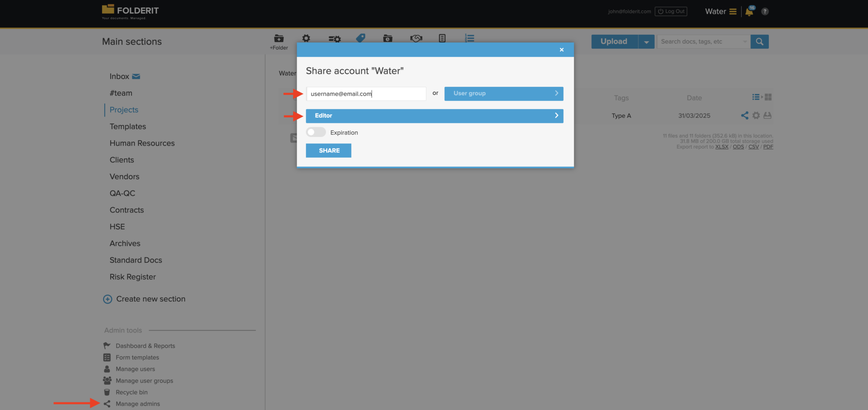Open the list-with-gear settings toolbar icon
Image resolution: width=868 pixels, height=410 pixels.
point(334,39)
